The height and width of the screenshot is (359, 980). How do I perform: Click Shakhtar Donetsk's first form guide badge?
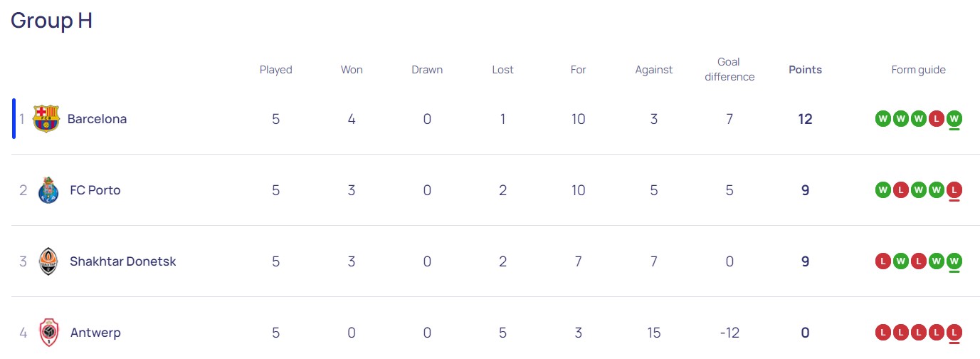(x=883, y=261)
